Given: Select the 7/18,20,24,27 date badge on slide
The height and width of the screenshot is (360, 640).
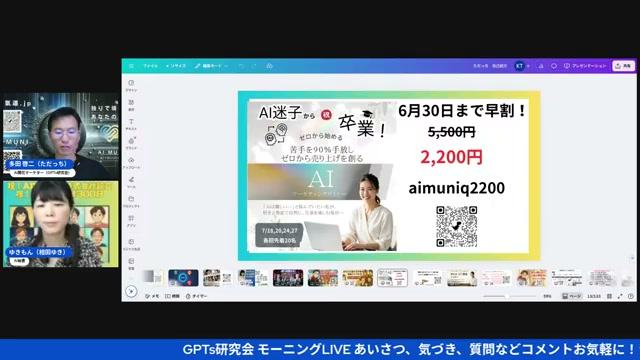Looking at the screenshot, I should click(x=280, y=236).
